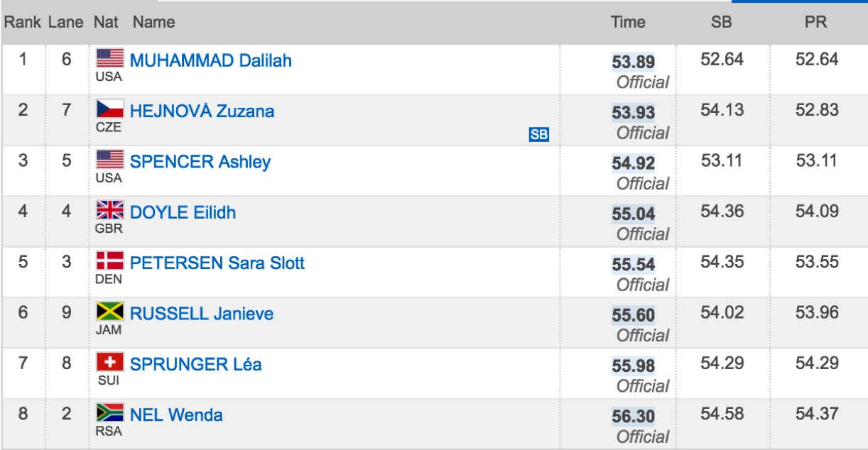The width and height of the screenshot is (868, 450).
Task: Click the PR column header
Action: (815, 22)
